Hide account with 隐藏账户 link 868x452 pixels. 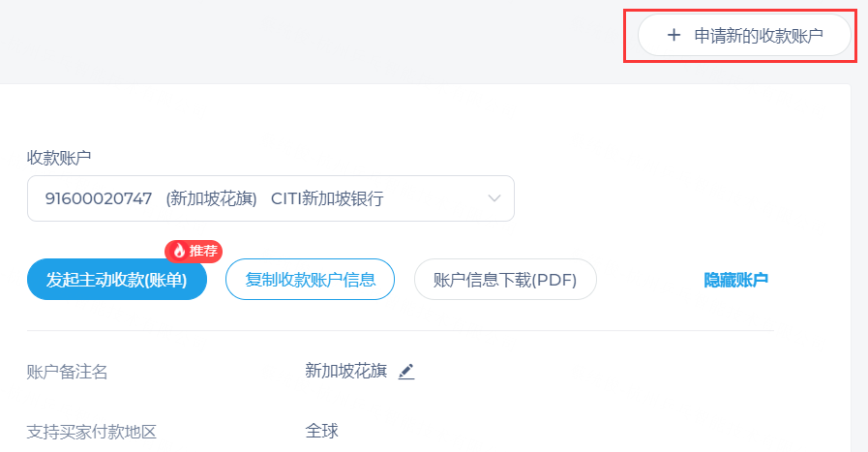[x=735, y=280]
